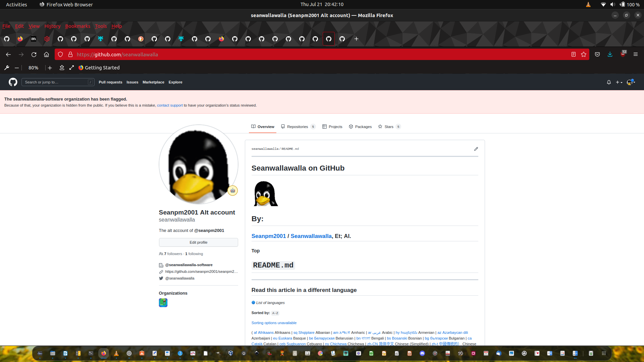Click Firefox back arrow

pos(8,54)
